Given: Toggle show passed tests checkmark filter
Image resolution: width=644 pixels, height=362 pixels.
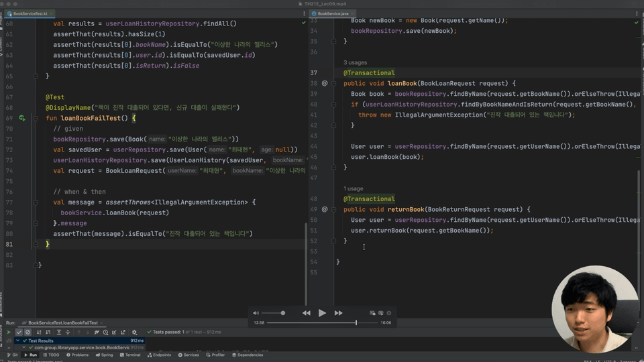Looking at the screenshot, I should point(19,332).
